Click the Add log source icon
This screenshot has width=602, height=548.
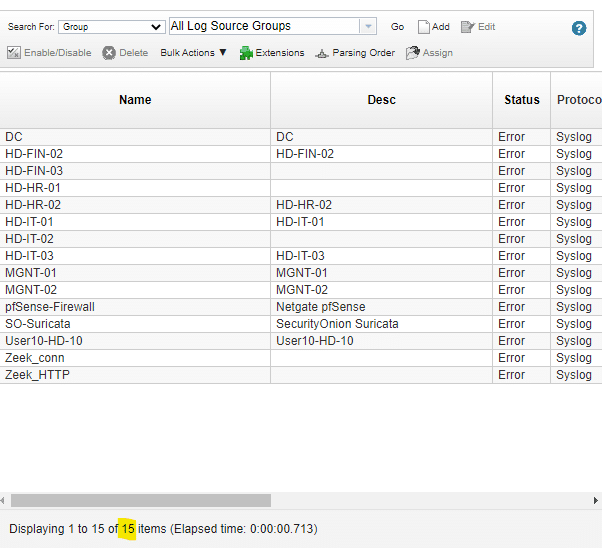coord(424,27)
